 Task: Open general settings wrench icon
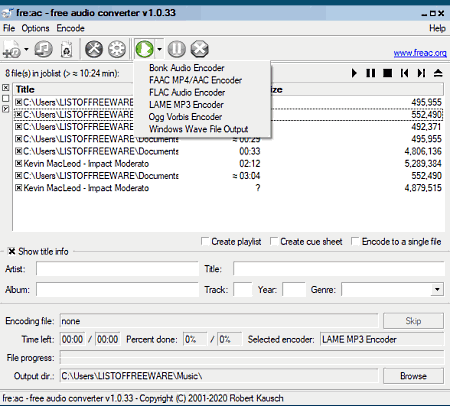94,49
